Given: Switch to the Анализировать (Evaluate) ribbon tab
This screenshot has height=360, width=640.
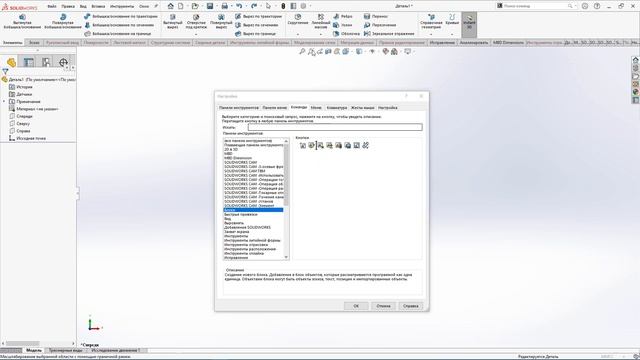Looking at the screenshot, I should tap(473, 42).
